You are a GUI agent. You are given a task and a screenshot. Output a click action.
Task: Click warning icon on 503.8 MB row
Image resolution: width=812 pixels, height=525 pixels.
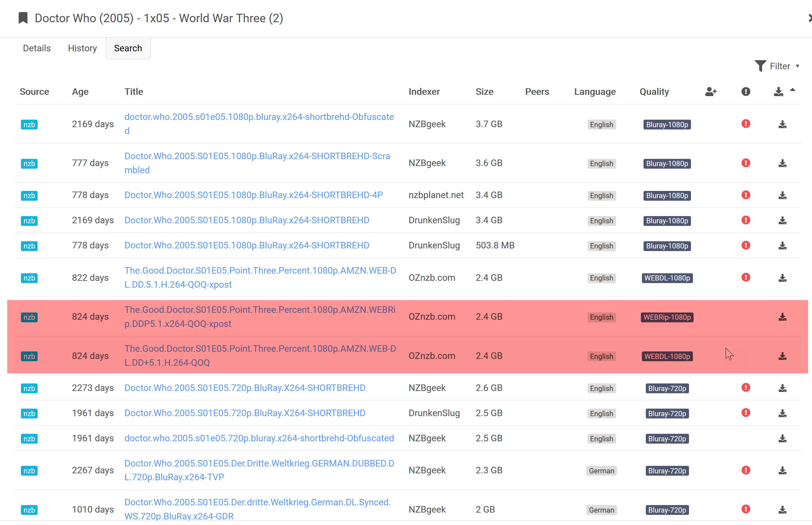[746, 246]
